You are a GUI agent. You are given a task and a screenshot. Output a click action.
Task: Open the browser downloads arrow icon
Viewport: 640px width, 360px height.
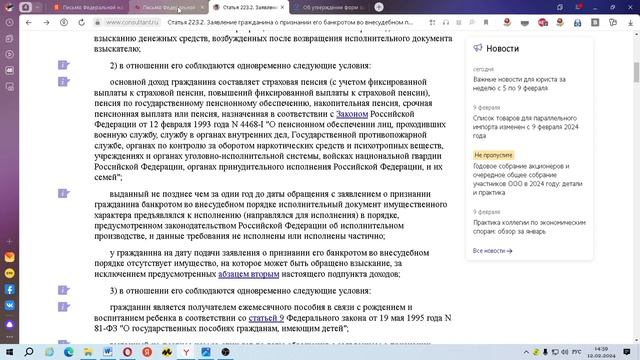(631, 23)
